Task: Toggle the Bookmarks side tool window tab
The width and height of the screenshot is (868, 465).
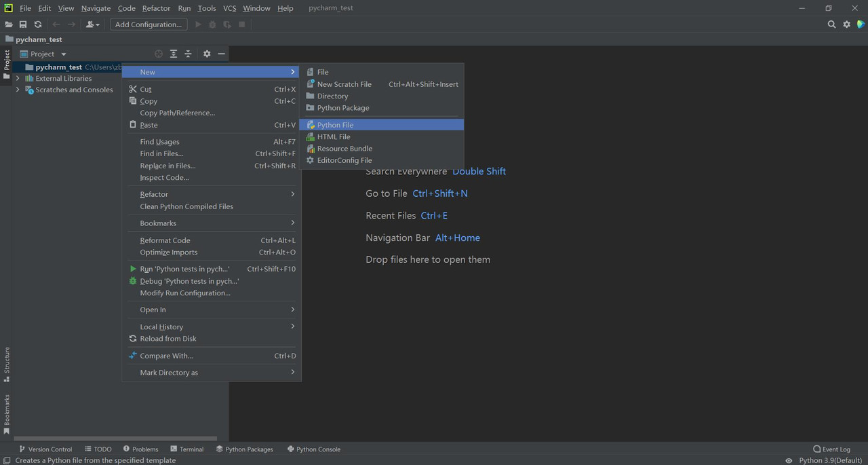Action: [7, 414]
